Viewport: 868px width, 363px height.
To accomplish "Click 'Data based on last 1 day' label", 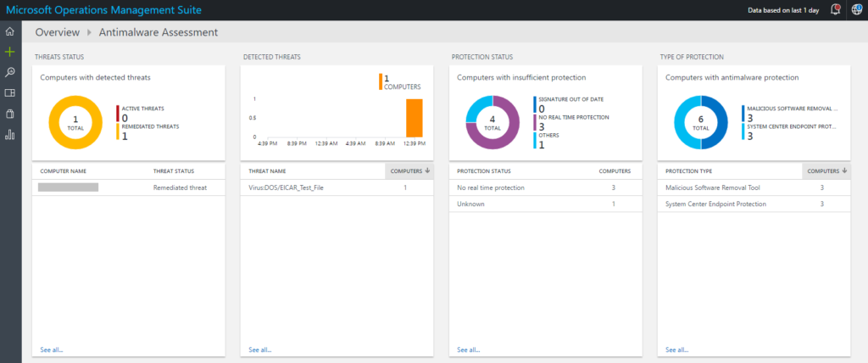I will tap(782, 10).
